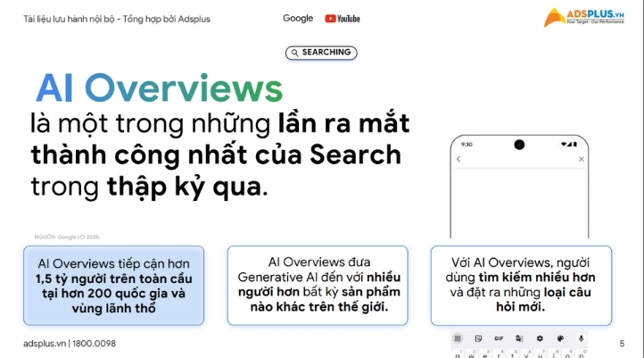Select the card about 1,5 tỷ người
Image resolution: width=644 pixels, height=358 pixels.
tap(114, 286)
